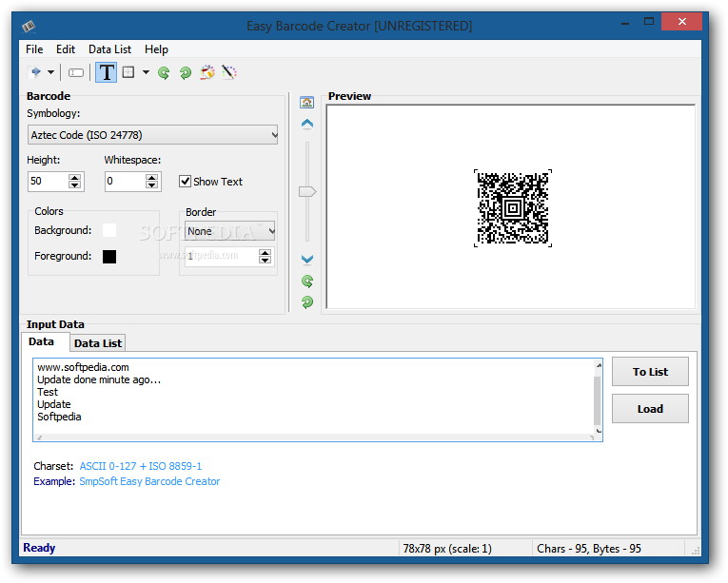The width and height of the screenshot is (728, 583).
Task: Decrease Whitespace with the down spinner arrow
Action: [x=152, y=185]
